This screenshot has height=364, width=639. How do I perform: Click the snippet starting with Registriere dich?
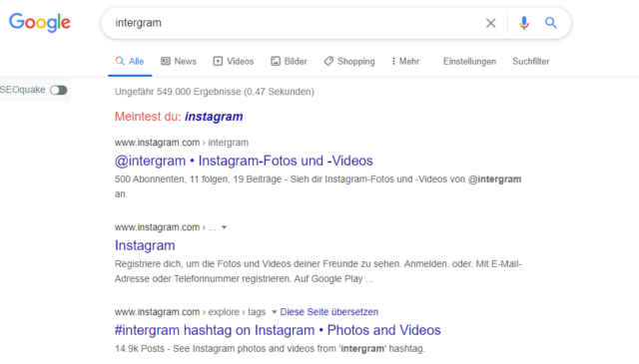pos(318,271)
